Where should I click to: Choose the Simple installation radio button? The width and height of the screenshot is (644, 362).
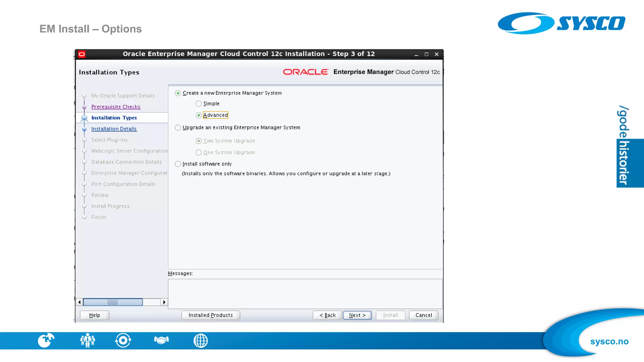(x=199, y=104)
